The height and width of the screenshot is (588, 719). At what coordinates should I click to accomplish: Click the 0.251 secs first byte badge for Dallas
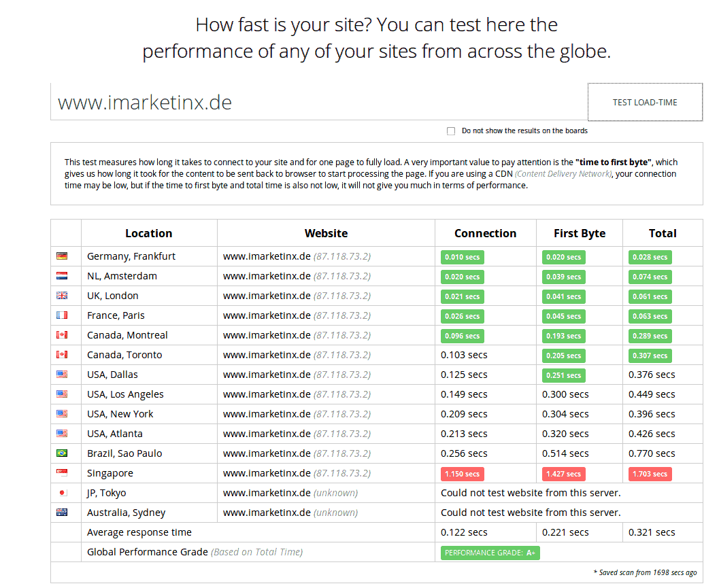coord(563,375)
